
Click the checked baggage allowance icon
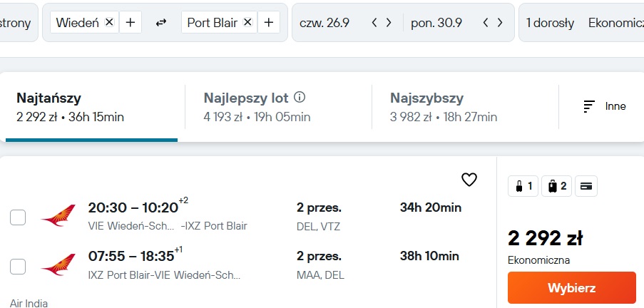556,187
